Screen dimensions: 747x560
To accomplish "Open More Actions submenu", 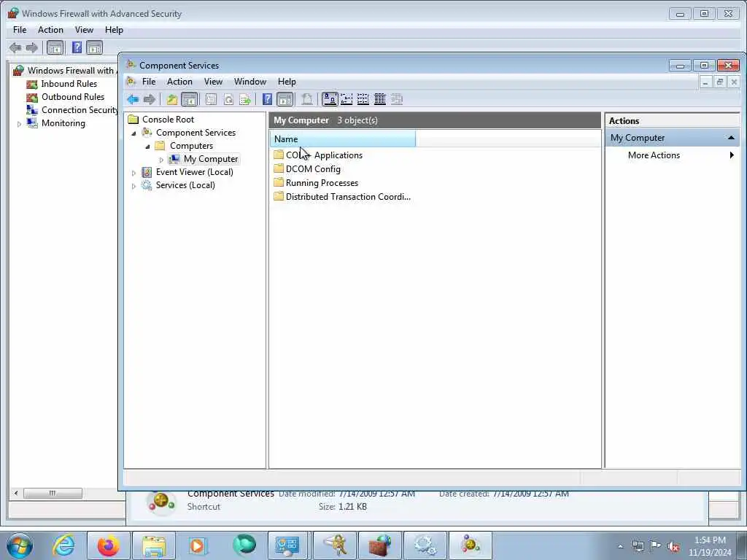I will pyautogui.click(x=672, y=155).
